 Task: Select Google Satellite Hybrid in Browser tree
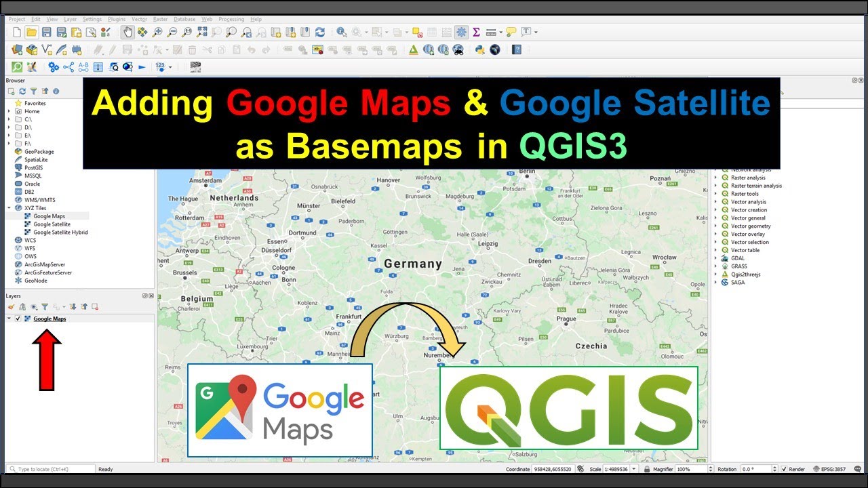(60, 232)
